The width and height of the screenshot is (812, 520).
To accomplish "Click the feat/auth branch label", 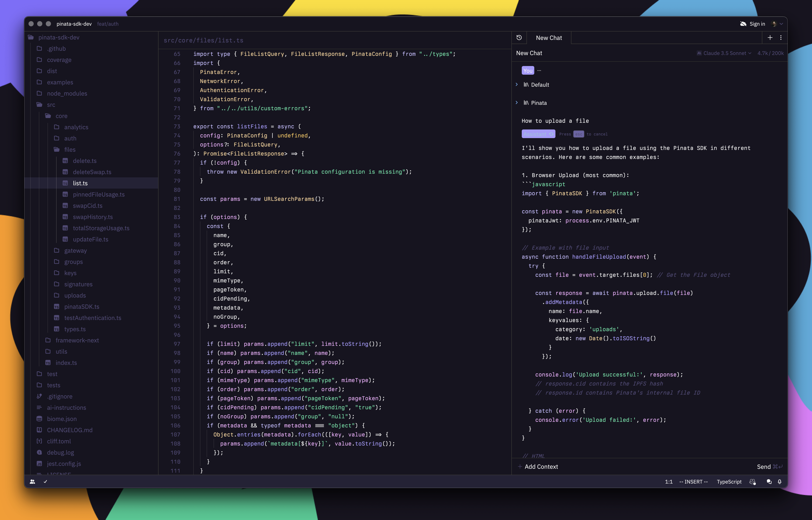I will (x=108, y=24).
